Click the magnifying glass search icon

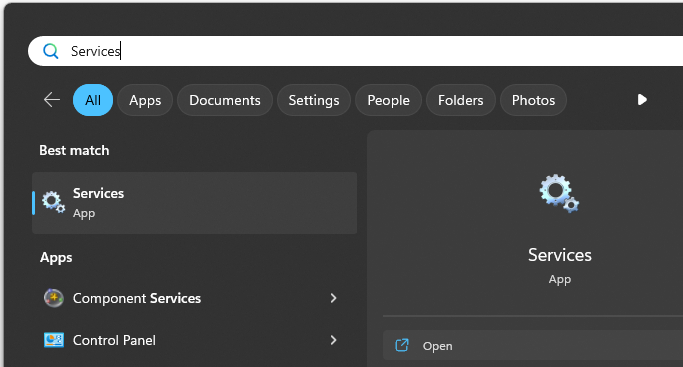(51, 51)
